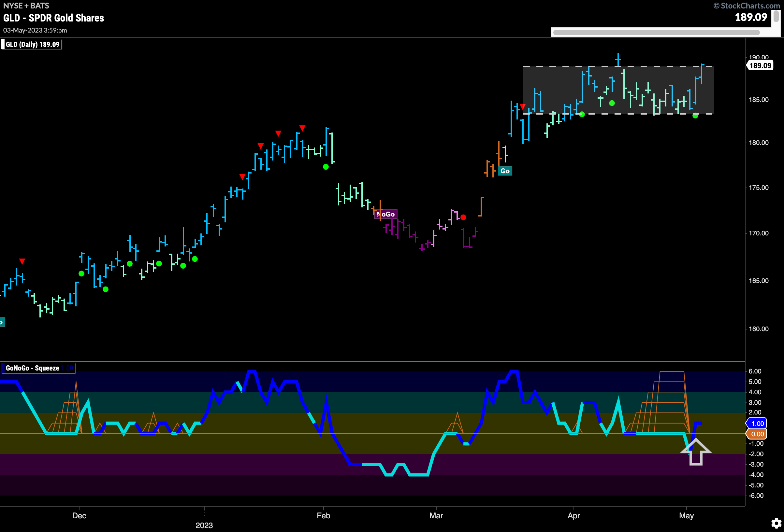Click the vertical scrollbar thumb at top right
Image resolution: width=784 pixels, height=532 pixels.
pyautogui.click(x=776, y=17)
